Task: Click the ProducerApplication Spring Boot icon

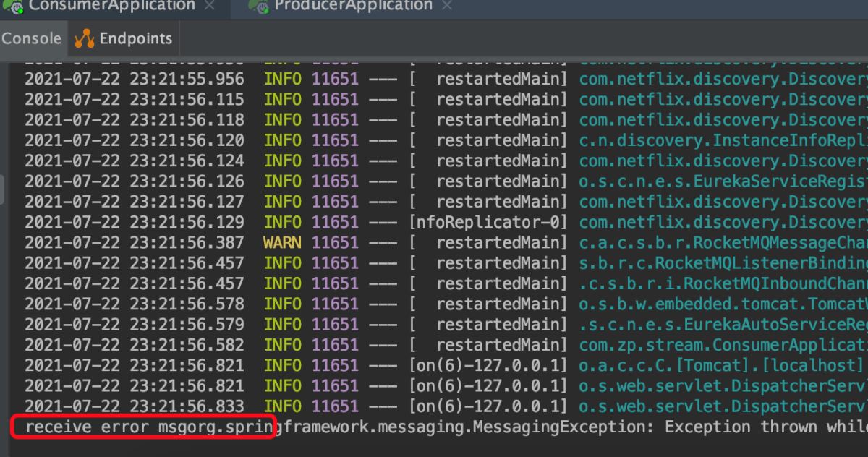Action: [x=258, y=6]
